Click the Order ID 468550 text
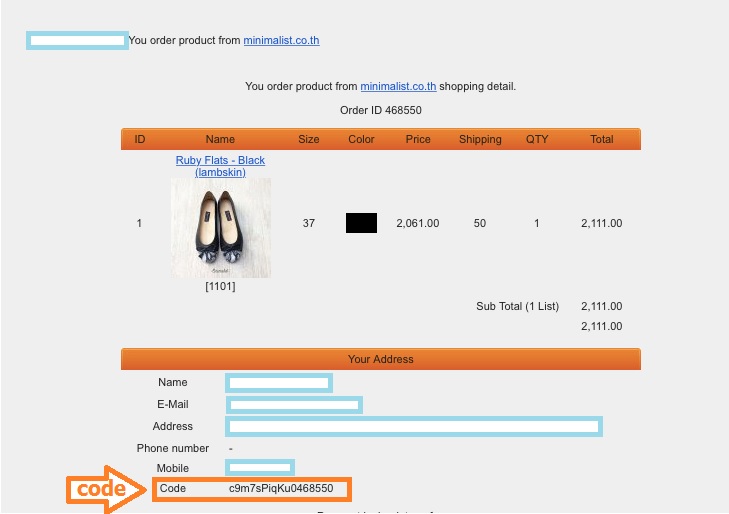This screenshot has height=514, width=729. click(x=380, y=110)
